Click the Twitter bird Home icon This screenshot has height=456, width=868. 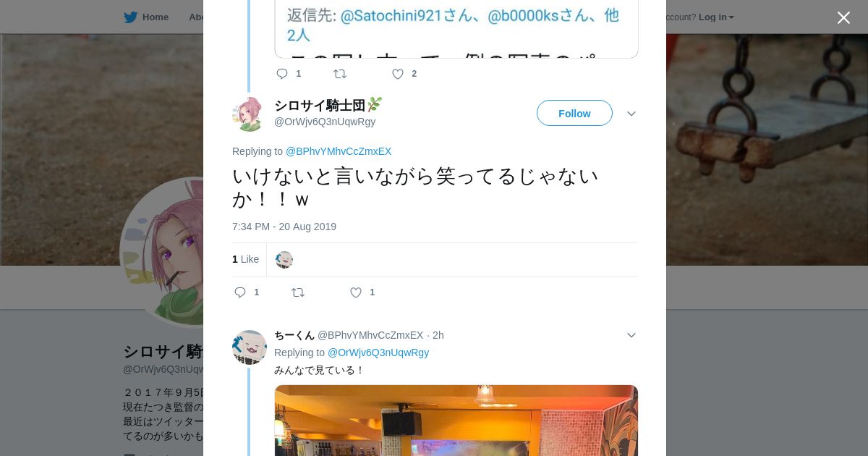pyautogui.click(x=130, y=17)
